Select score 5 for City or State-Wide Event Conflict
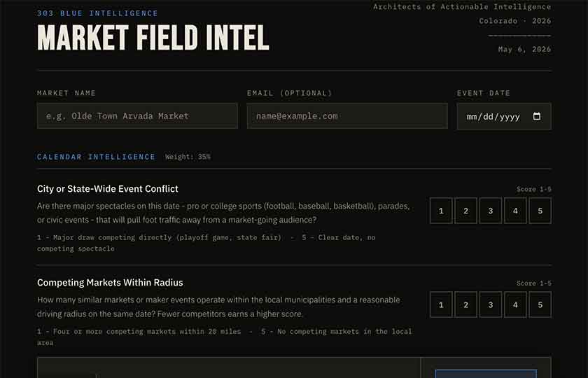588x378 pixels. point(540,211)
